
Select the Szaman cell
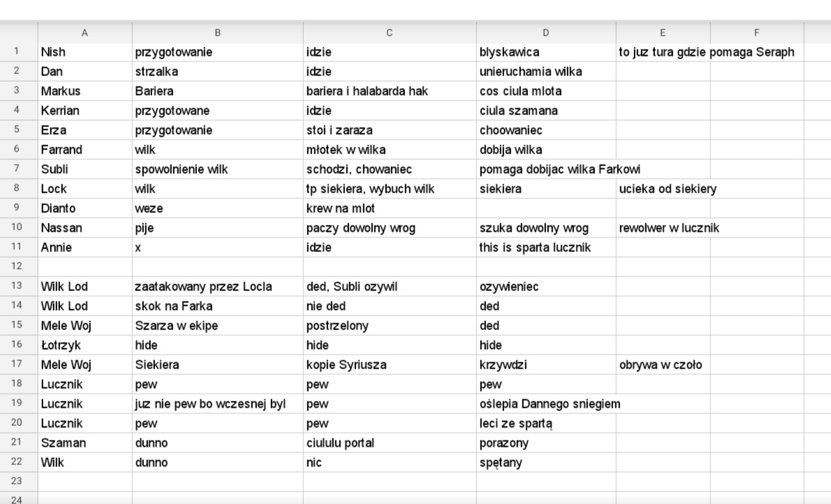click(x=84, y=443)
